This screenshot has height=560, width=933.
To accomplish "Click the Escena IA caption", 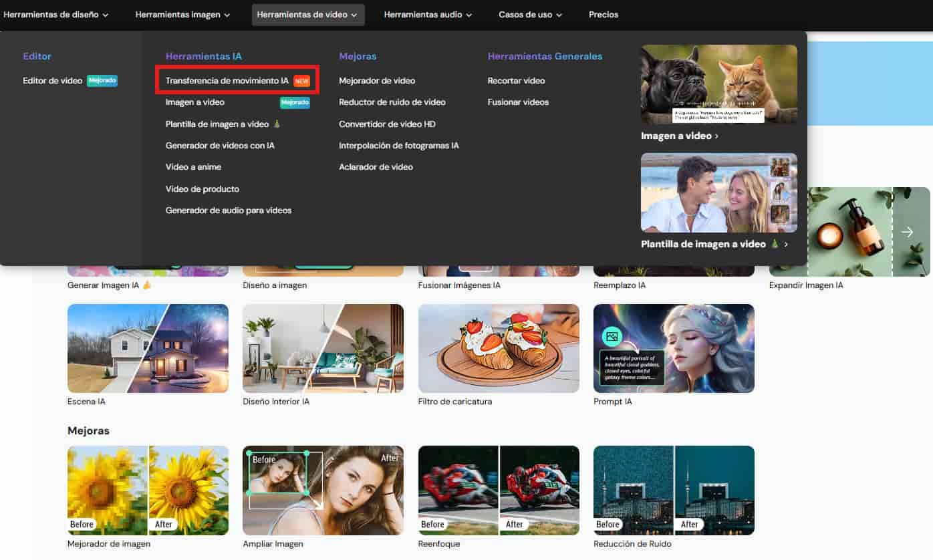I will coord(86,402).
